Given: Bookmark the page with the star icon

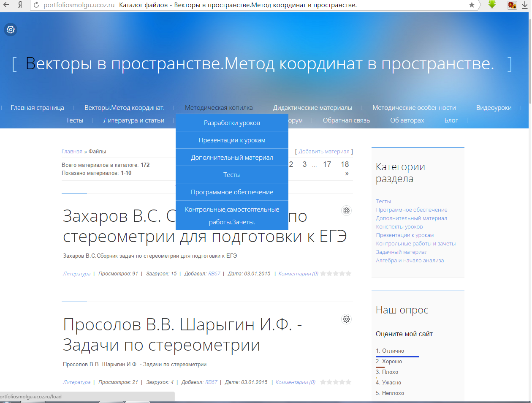Looking at the screenshot, I should [472, 5].
